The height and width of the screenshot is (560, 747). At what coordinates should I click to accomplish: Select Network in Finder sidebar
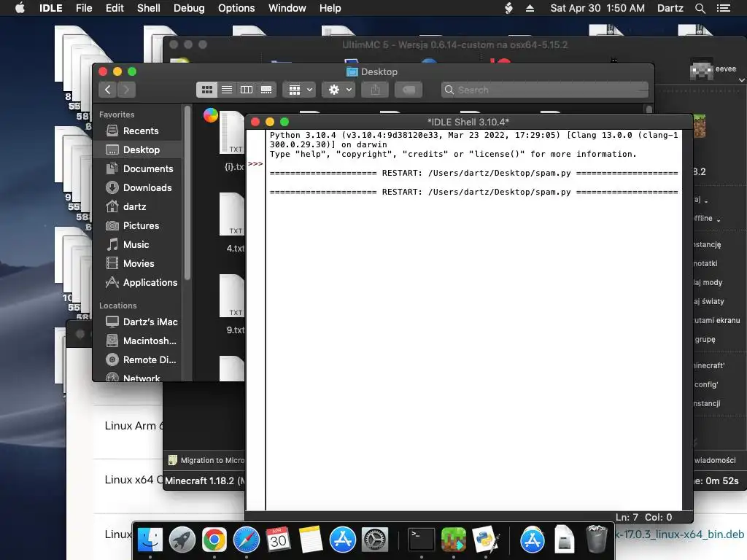click(137, 377)
